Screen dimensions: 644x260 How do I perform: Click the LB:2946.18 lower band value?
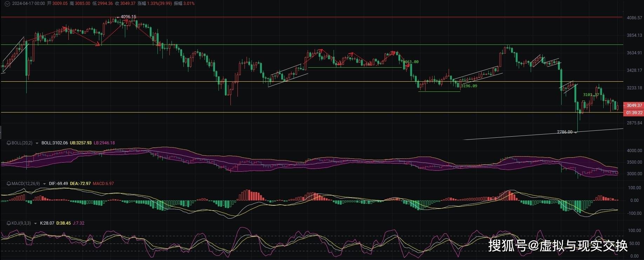click(x=104, y=143)
